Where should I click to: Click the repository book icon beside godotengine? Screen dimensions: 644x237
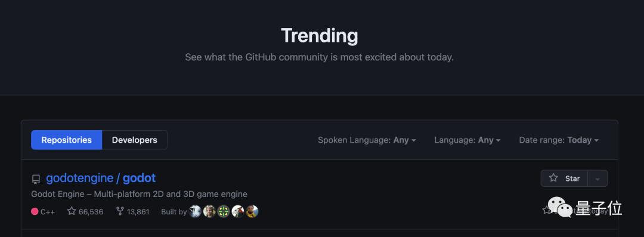tap(36, 179)
